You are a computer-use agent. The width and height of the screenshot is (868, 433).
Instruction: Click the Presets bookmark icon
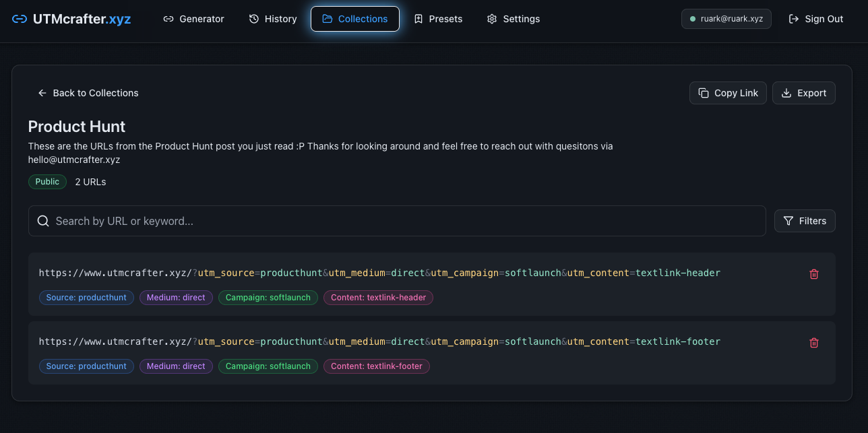pyautogui.click(x=418, y=19)
